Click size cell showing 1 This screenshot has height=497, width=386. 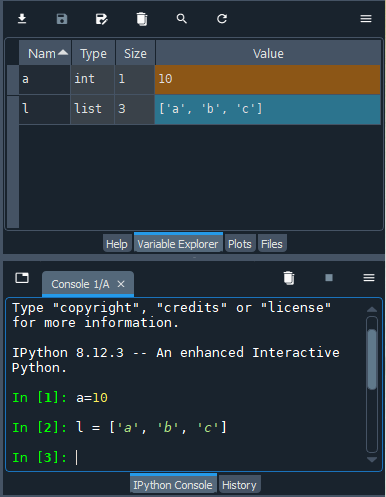[135, 79]
